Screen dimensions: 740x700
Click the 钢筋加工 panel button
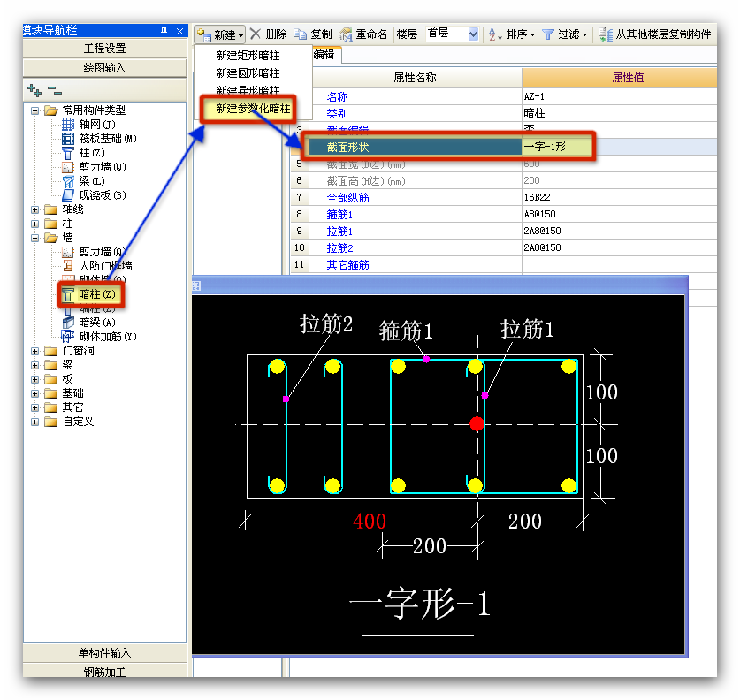pyautogui.click(x=105, y=671)
